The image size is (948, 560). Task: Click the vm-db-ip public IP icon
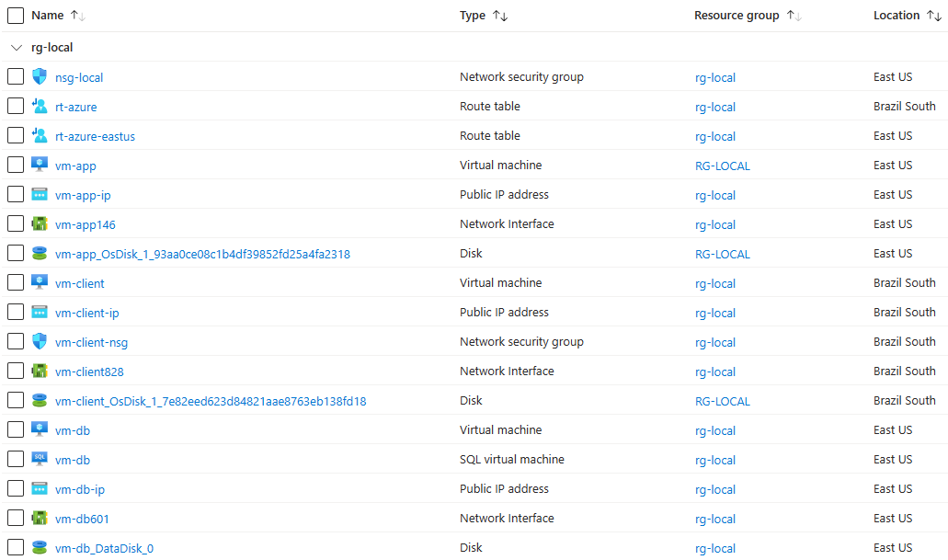tap(40, 488)
